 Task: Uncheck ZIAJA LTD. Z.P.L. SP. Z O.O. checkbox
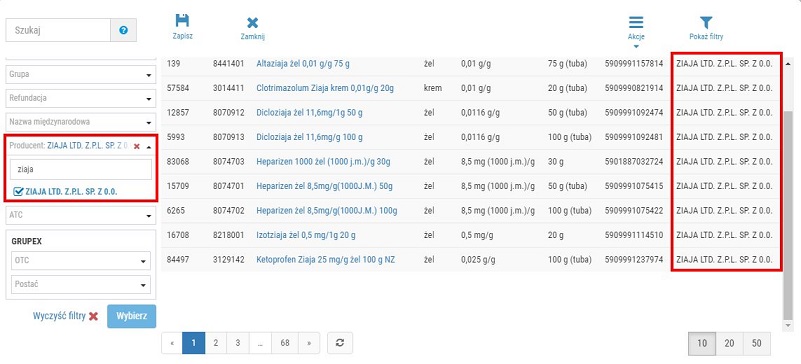click(18, 191)
